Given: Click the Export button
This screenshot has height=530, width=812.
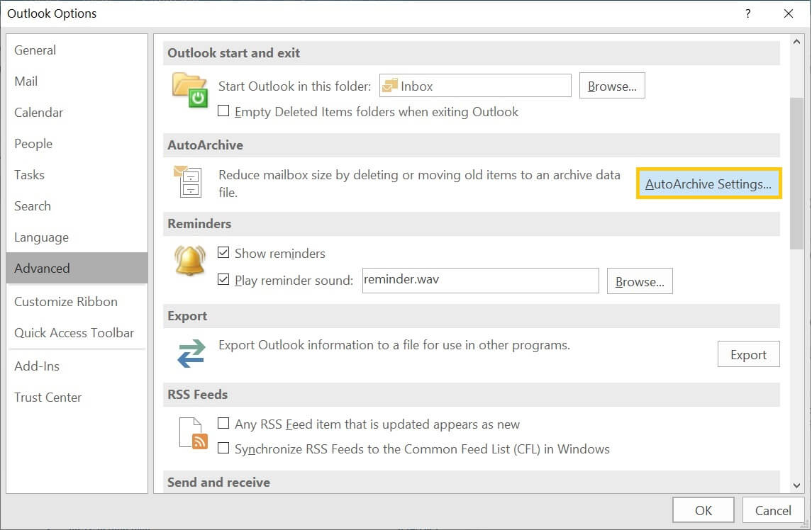Looking at the screenshot, I should tap(748, 354).
